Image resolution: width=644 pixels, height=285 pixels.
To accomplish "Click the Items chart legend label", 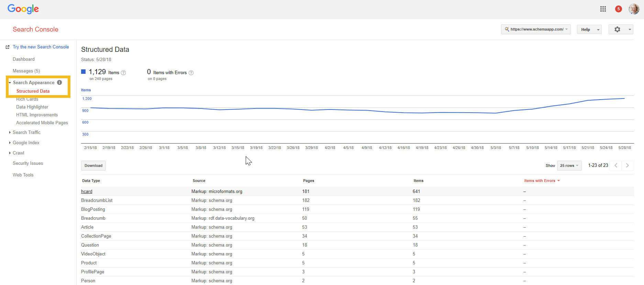I will tap(86, 90).
